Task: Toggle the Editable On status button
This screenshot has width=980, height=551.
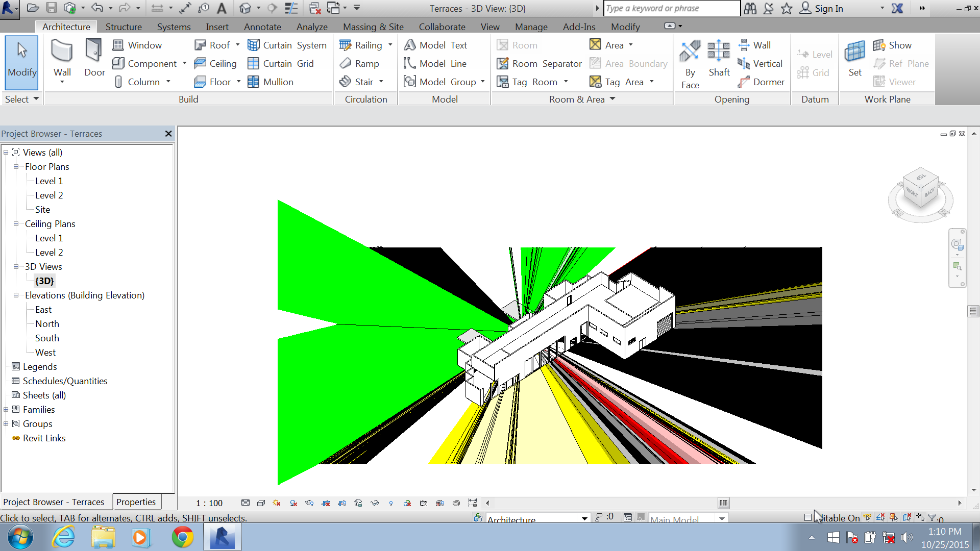Action: [x=807, y=517]
